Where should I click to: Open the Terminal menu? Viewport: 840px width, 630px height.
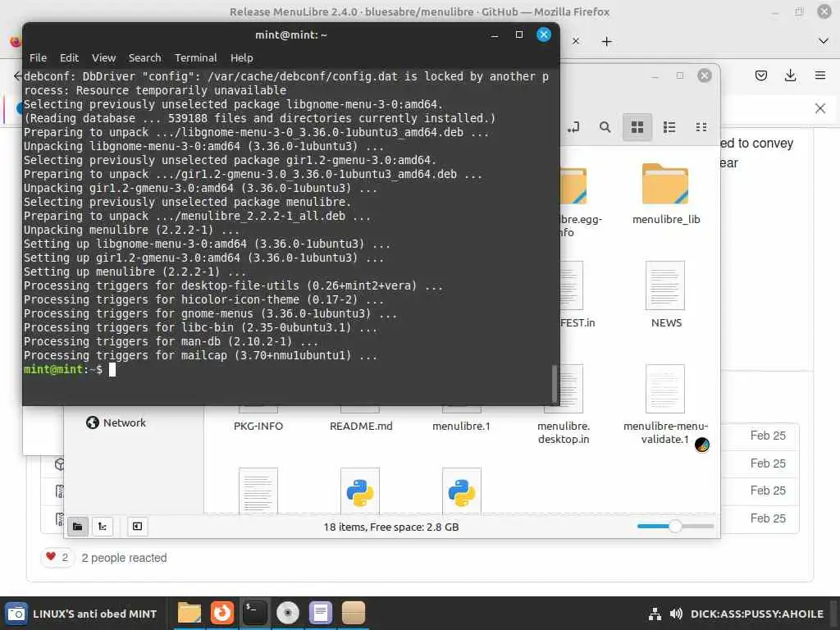pyautogui.click(x=195, y=58)
